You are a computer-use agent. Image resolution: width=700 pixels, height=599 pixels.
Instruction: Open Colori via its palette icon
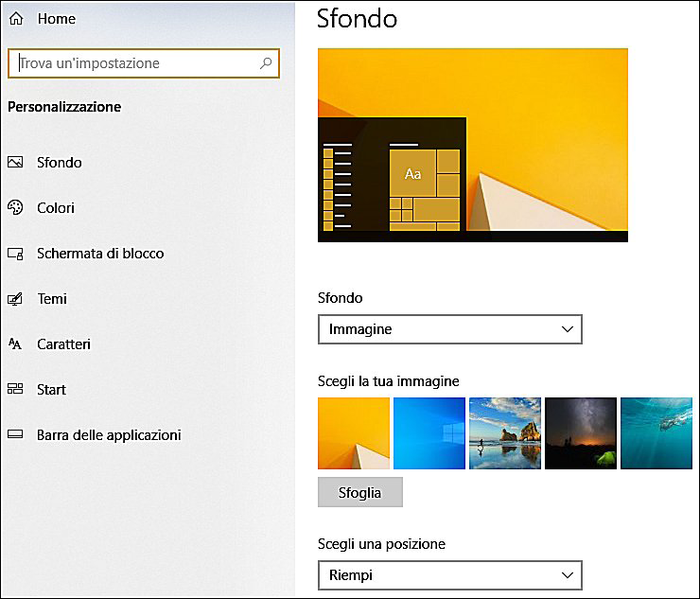pos(15,208)
